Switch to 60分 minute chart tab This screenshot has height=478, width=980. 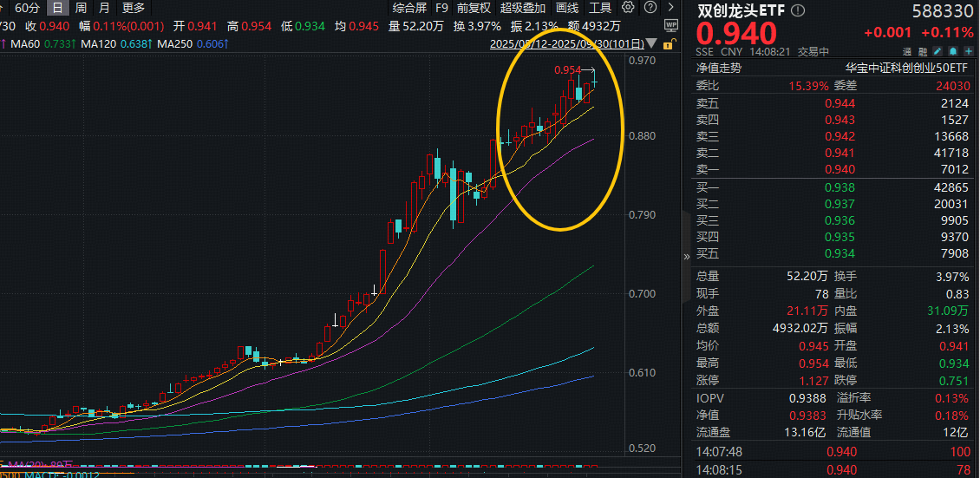coord(28,8)
